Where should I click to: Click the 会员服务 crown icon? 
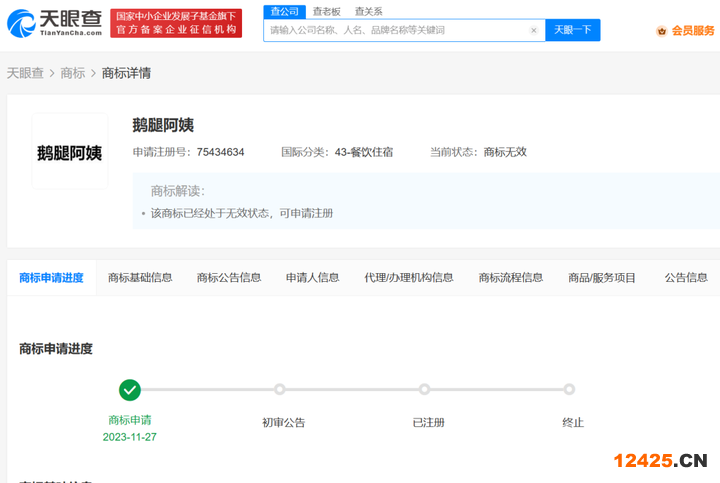661,31
